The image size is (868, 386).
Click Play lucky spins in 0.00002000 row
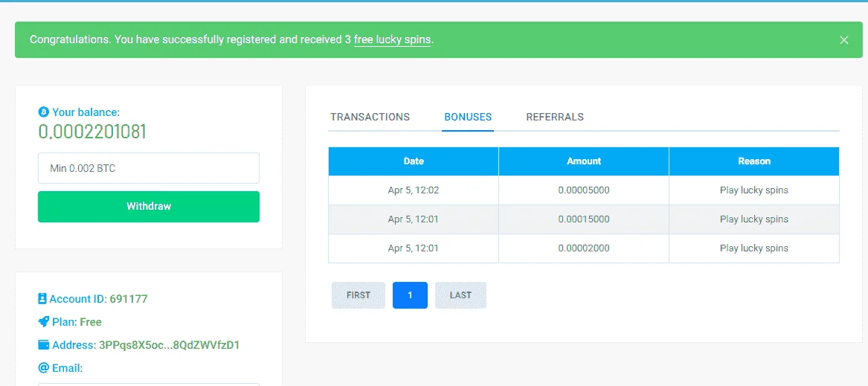click(x=754, y=248)
